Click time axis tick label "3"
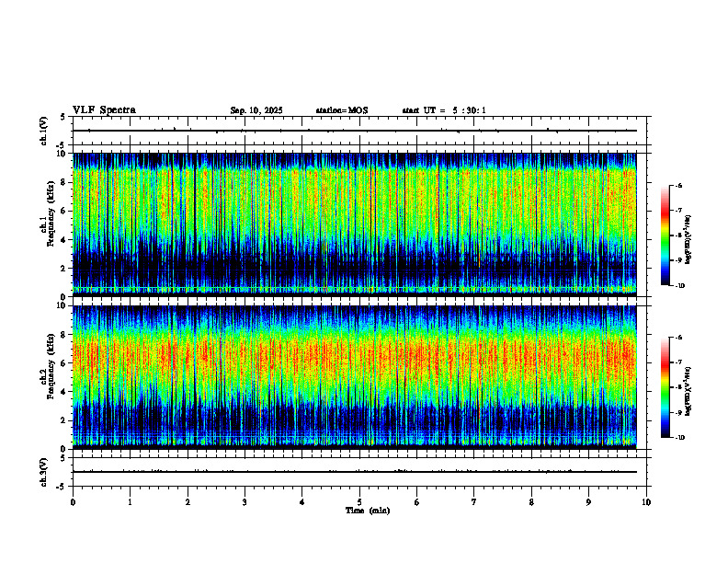728x563 pixels. coord(245,502)
